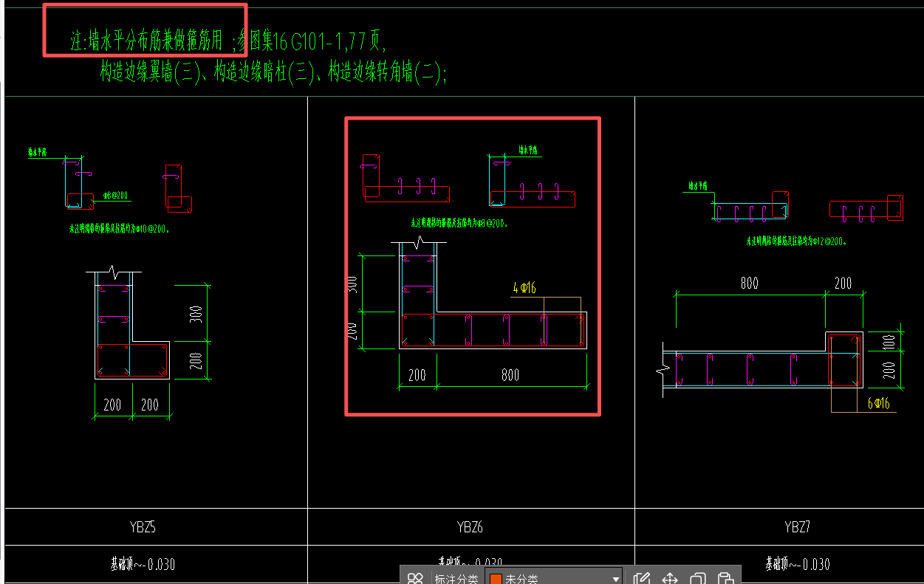Select the YBZ6 column label
Screen dimensions: 924x584
tap(470, 527)
